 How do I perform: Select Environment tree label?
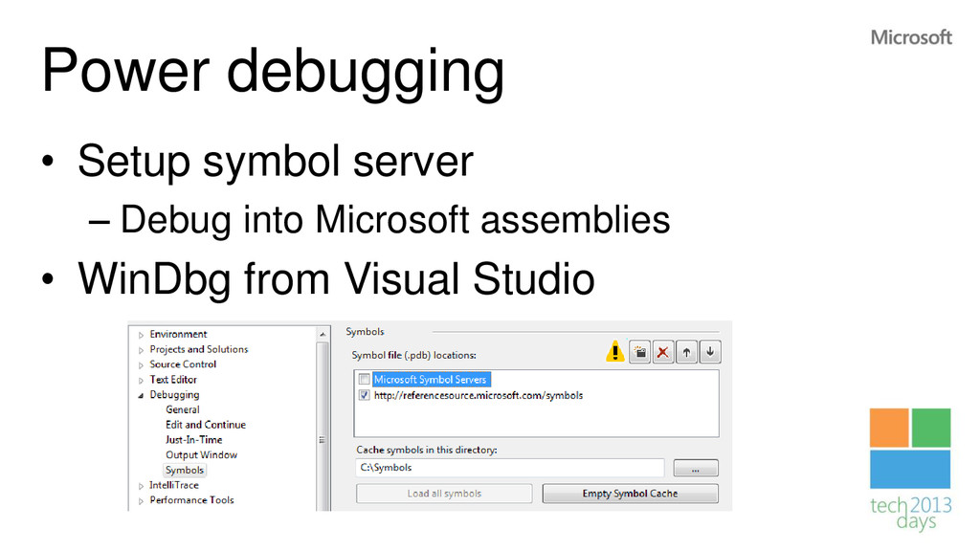point(178,334)
